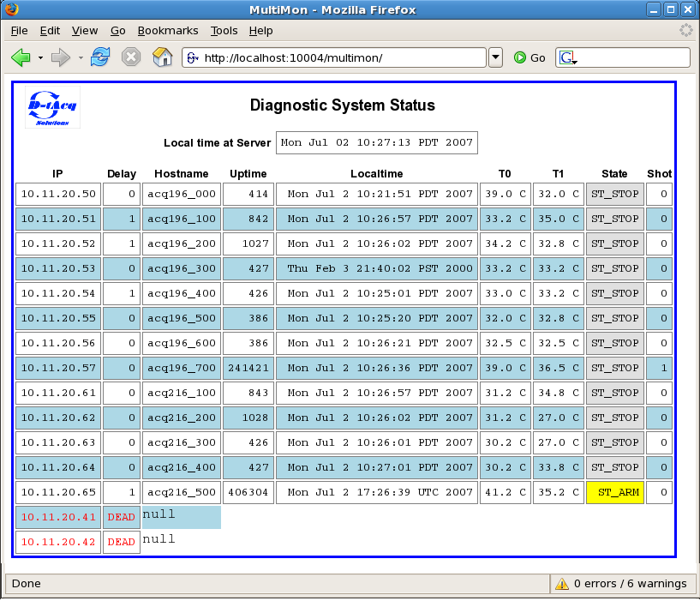Screen dimensions: 700x601
Task: Click uptime value 241421
Action: coord(248,368)
